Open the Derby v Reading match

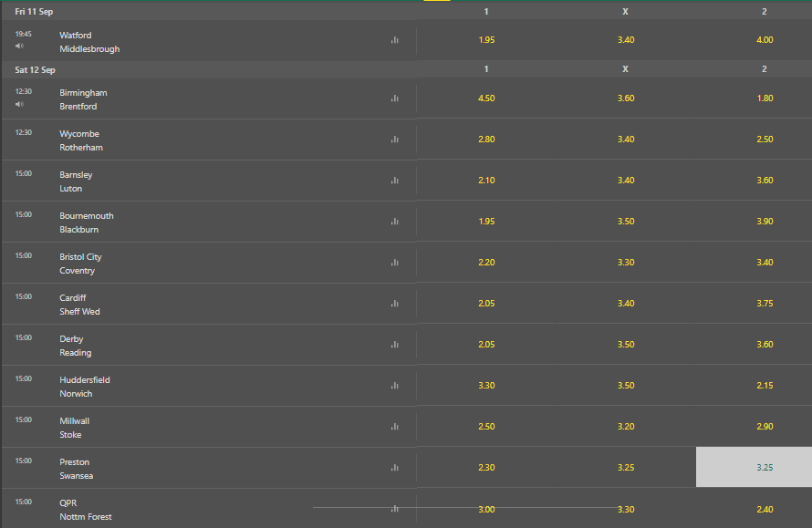point(75,346)
